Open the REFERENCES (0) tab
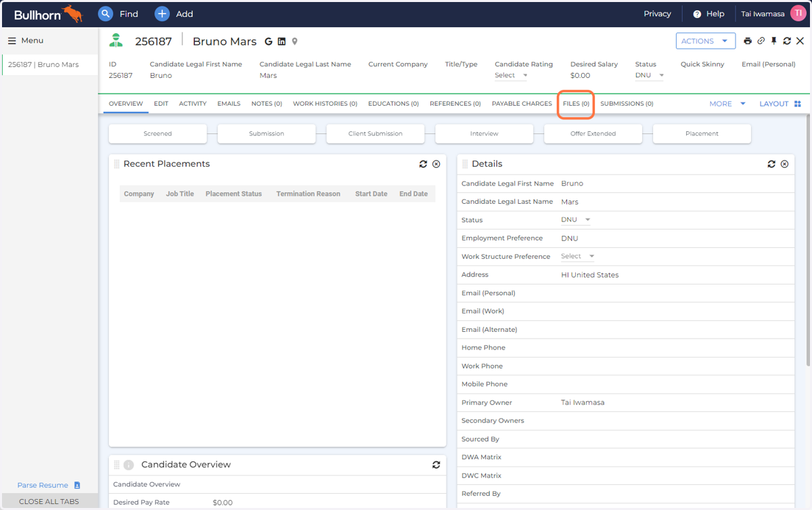 tap(455, 104)
